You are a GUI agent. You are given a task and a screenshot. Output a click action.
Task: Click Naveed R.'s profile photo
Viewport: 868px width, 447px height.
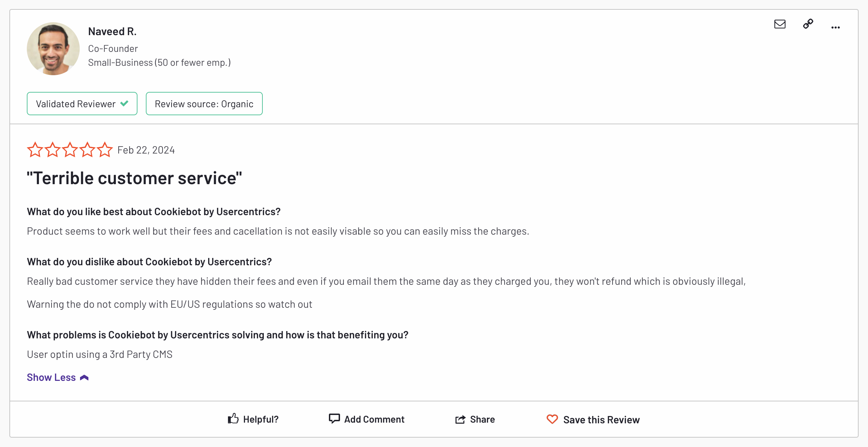click(53, 49)
